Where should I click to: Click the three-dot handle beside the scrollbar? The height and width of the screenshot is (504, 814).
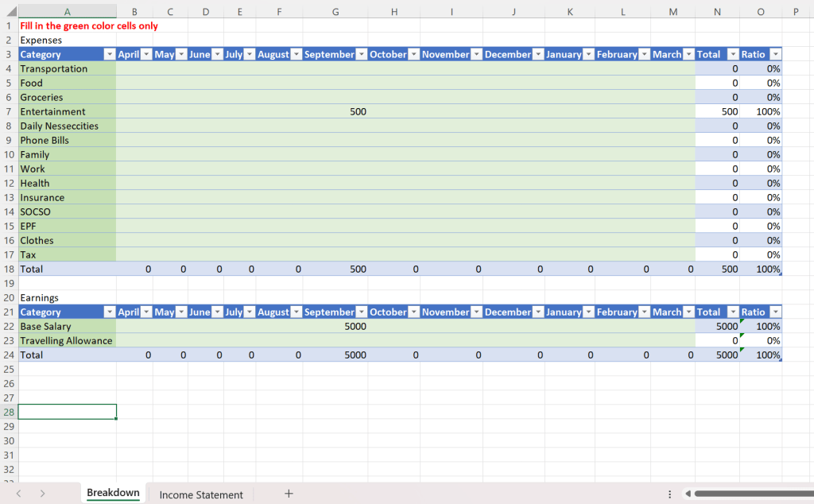pos(669,494)
